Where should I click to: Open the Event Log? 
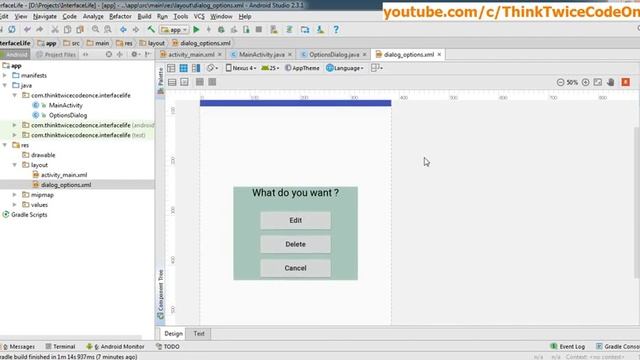(567, 347)
